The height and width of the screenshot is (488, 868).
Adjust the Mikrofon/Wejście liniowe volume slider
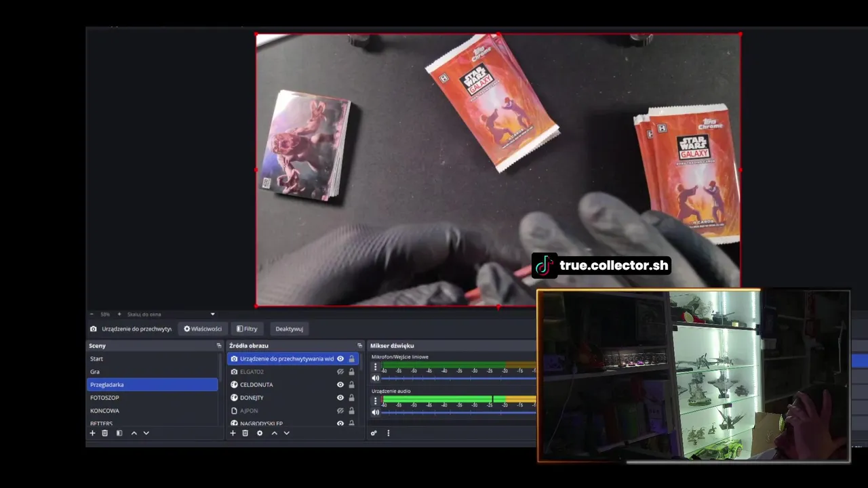[459, 378]
